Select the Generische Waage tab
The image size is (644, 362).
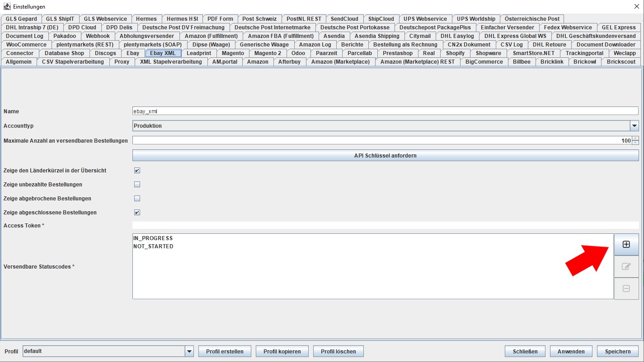(264, 45)
